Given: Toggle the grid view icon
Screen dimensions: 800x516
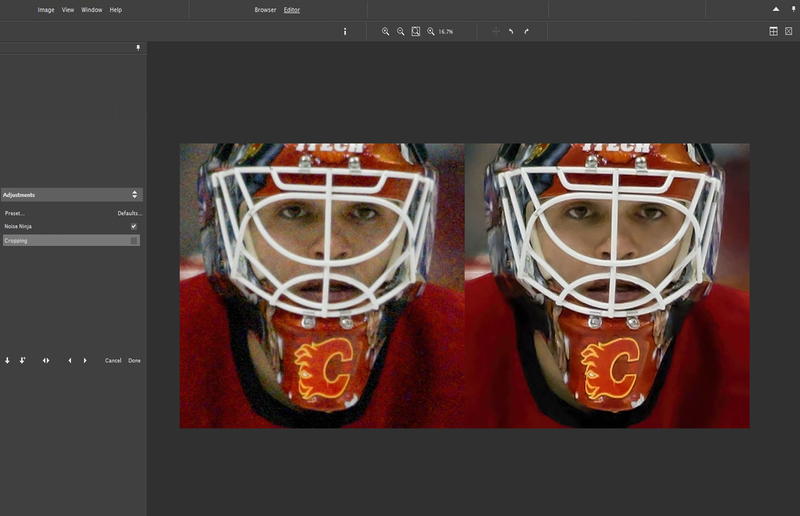Looking at the screenshot, I should 773,32.
